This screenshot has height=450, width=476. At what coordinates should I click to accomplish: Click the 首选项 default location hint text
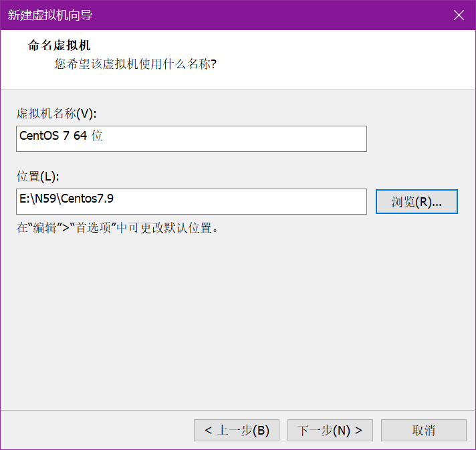(117, 228)
